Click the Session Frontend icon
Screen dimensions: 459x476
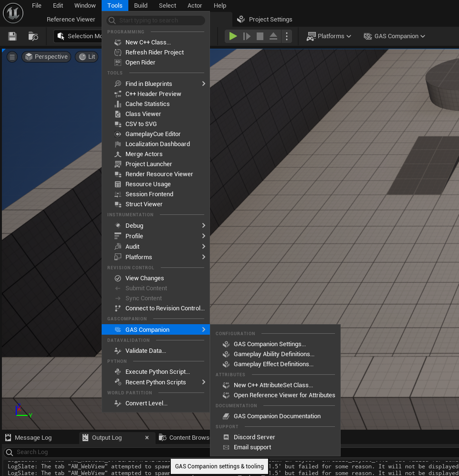(118, 194)
